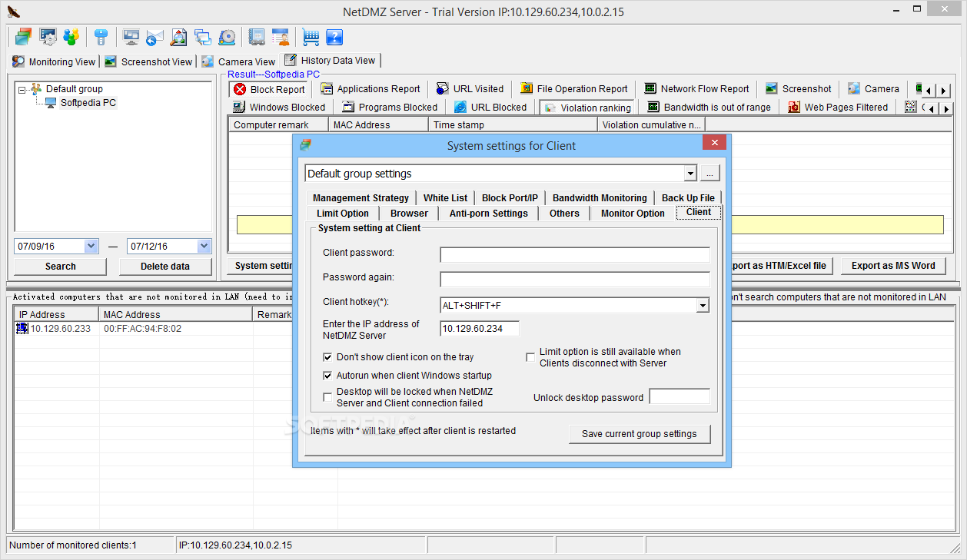
Task: Click the overlapping chat windows toolbar icon
Action: pos(203,36)
